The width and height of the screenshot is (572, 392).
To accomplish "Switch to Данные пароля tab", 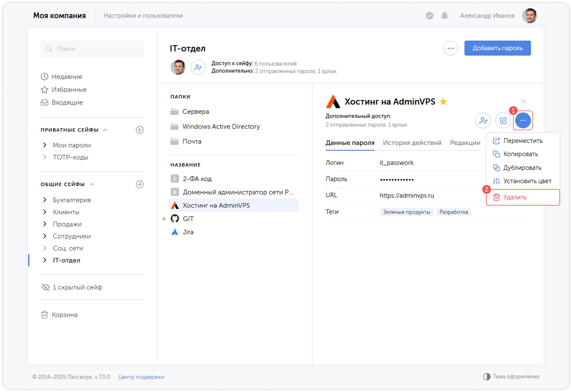I will pyautogui.click(x=350, y=143).
